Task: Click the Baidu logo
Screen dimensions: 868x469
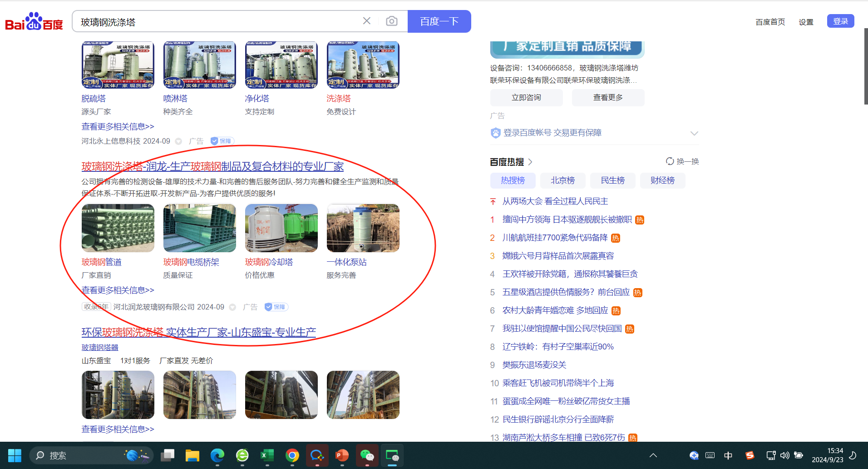Action: click(34, 21)
